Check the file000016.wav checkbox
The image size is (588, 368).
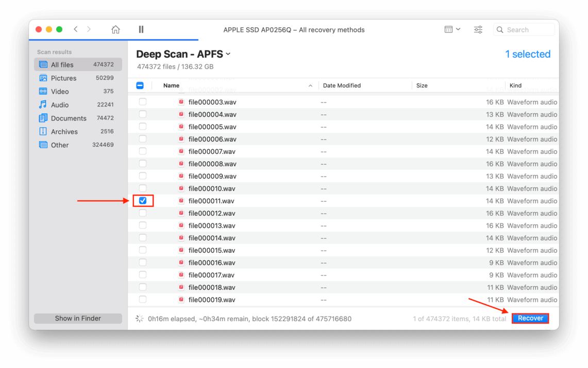click(x=143, y=262)
